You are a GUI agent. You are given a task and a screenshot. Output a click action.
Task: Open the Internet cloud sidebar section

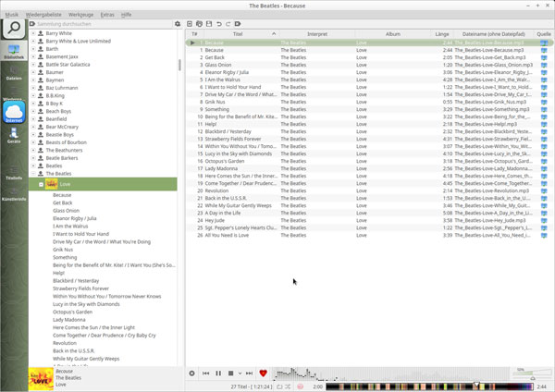(14, 113)
